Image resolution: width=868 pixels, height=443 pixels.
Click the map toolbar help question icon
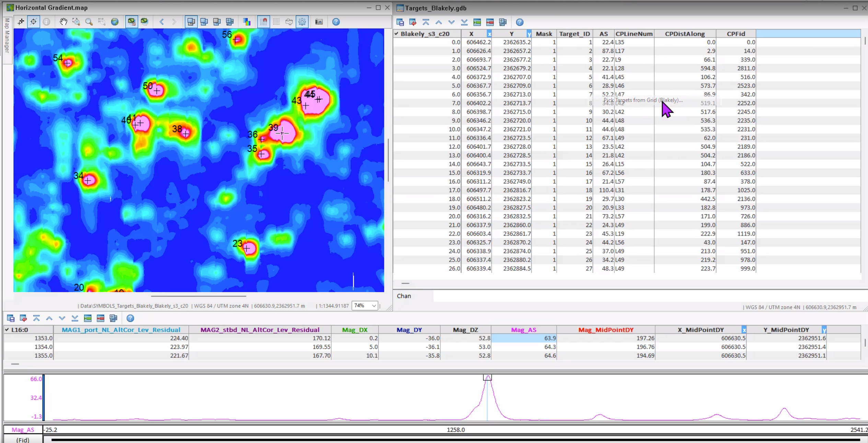coord(336,22)
